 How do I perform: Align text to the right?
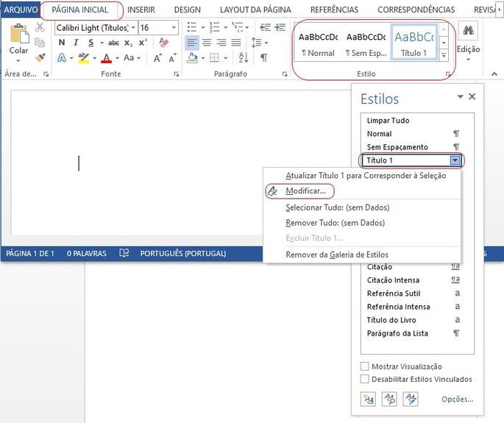[221, 43]
